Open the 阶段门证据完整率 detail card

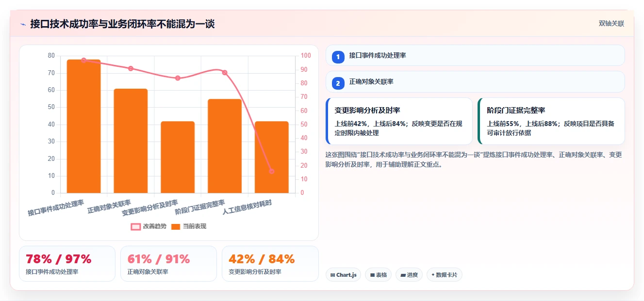pyautogui.click(x=551, y=121)
